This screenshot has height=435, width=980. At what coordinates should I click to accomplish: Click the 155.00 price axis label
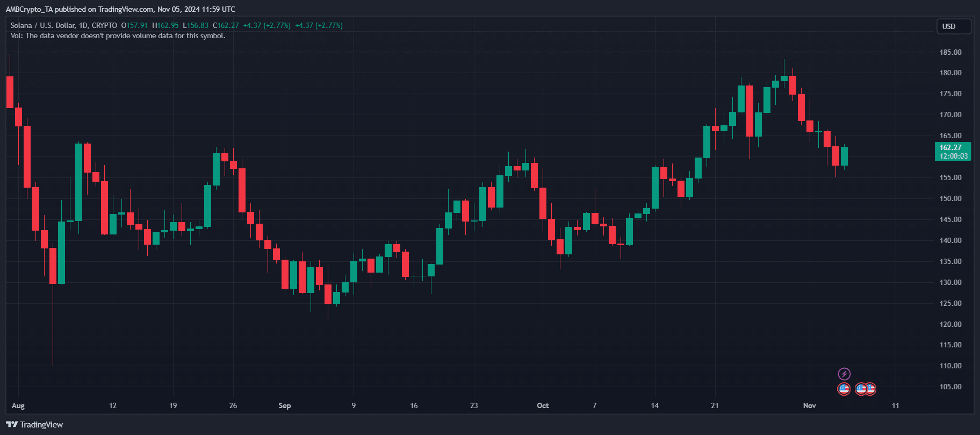[950, 177]
